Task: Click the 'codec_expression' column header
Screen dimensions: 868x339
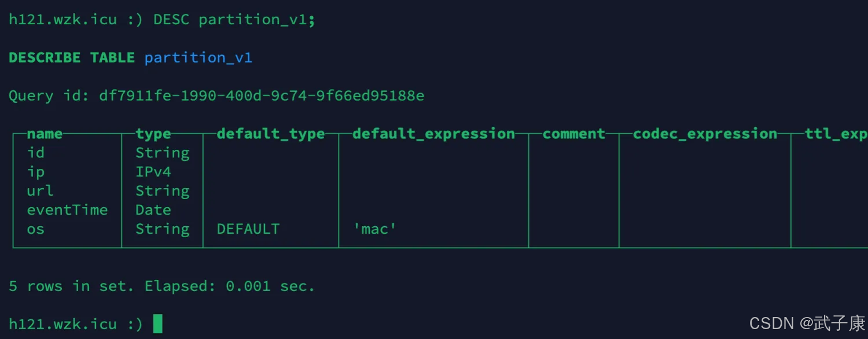Action: 705,134
